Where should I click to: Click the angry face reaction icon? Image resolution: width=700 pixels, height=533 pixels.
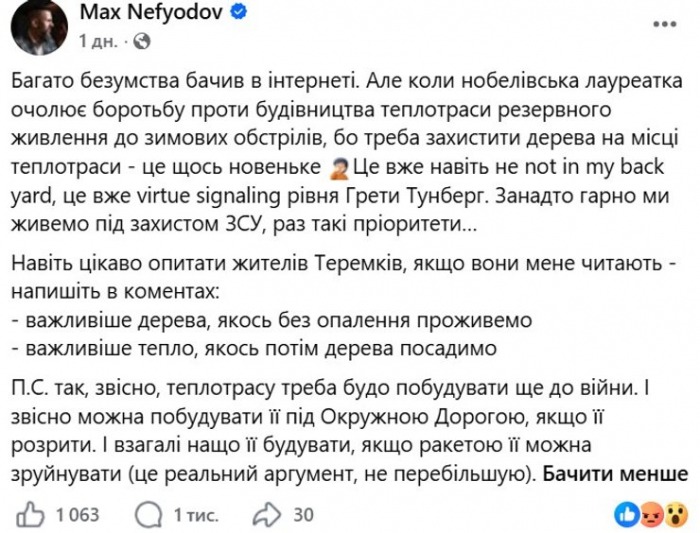point(651,515)
